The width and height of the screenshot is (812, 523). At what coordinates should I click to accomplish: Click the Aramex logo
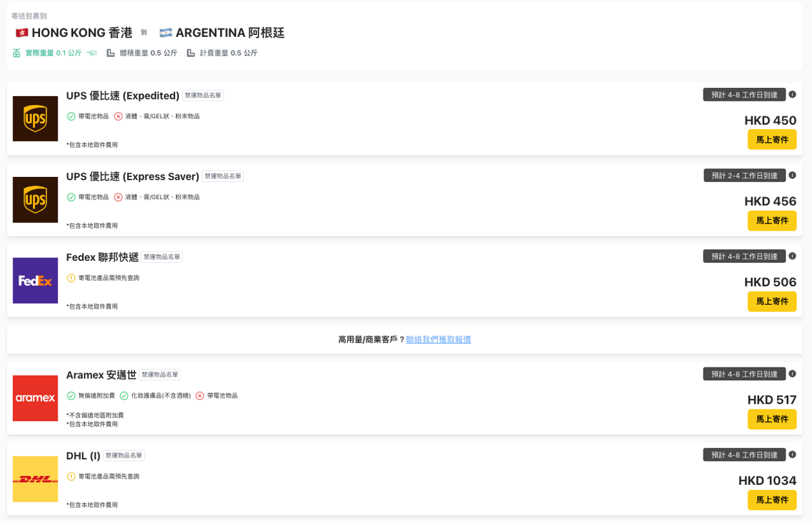click(36, 398)
